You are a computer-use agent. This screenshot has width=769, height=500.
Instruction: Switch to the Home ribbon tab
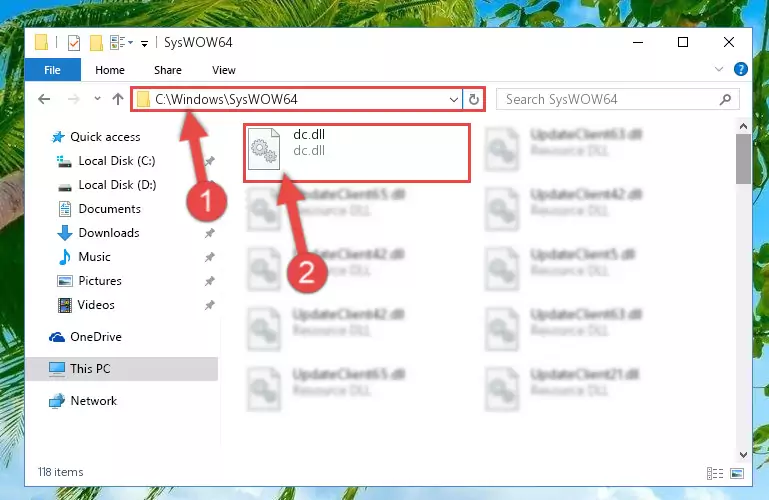pyautogui.click(x=110, y=70)
